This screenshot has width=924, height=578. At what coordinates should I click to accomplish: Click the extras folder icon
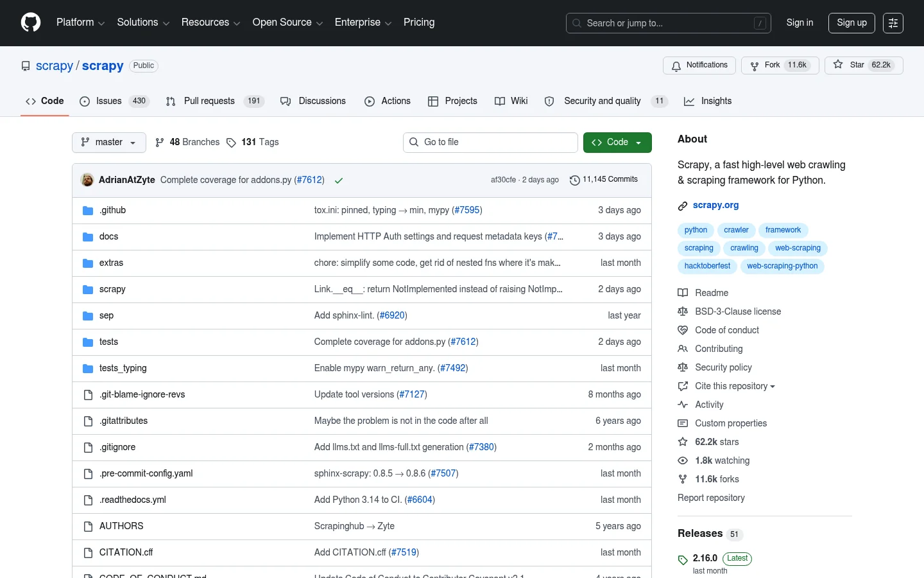(88, 263)
